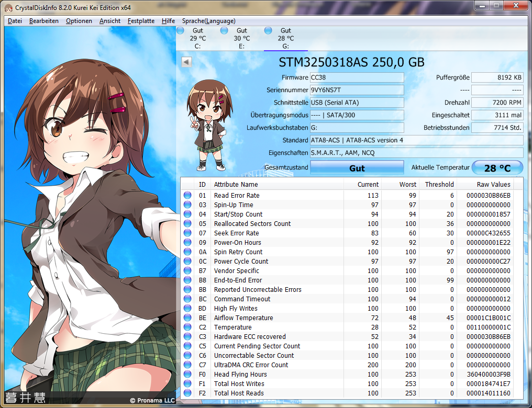Click the status orb for the C2 Temperature row
532x408 pixels.
(187, 327)
